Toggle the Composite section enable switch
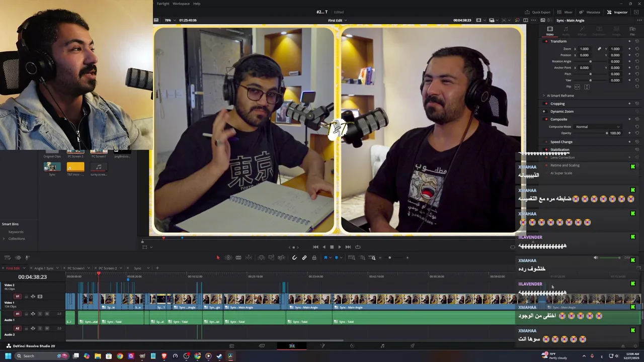Screen dimensions: 644x362 [546, 119]
